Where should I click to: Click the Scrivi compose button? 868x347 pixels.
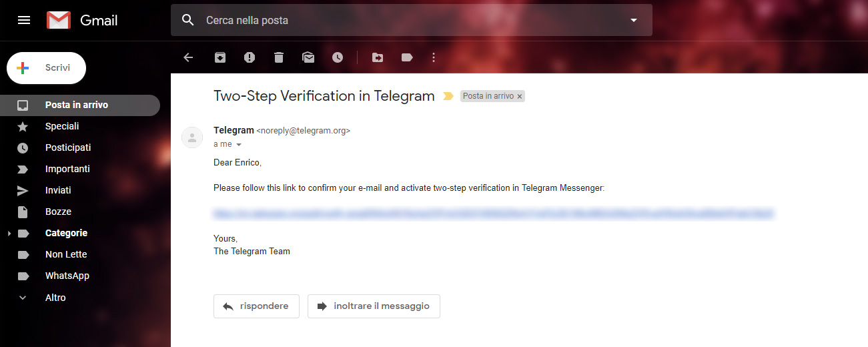(x=46, y=67)
